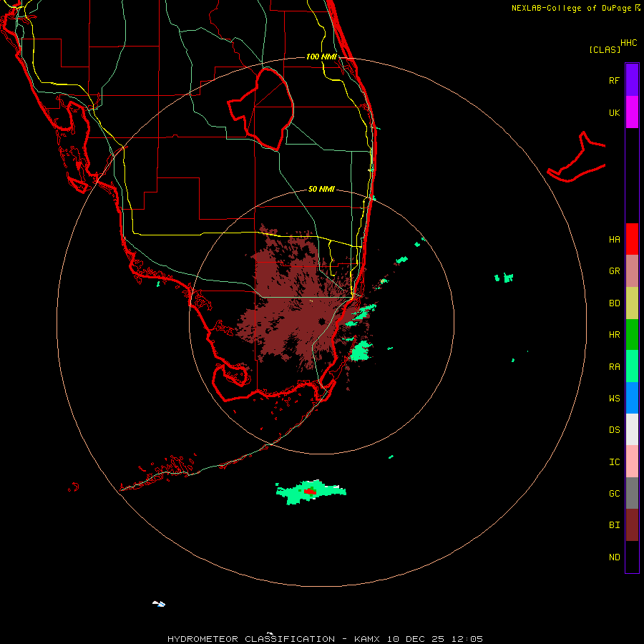The height and width of the screenshot is (644, 644).
Task: Click the '[CLAS]' units label
Action: coord(605,49)
